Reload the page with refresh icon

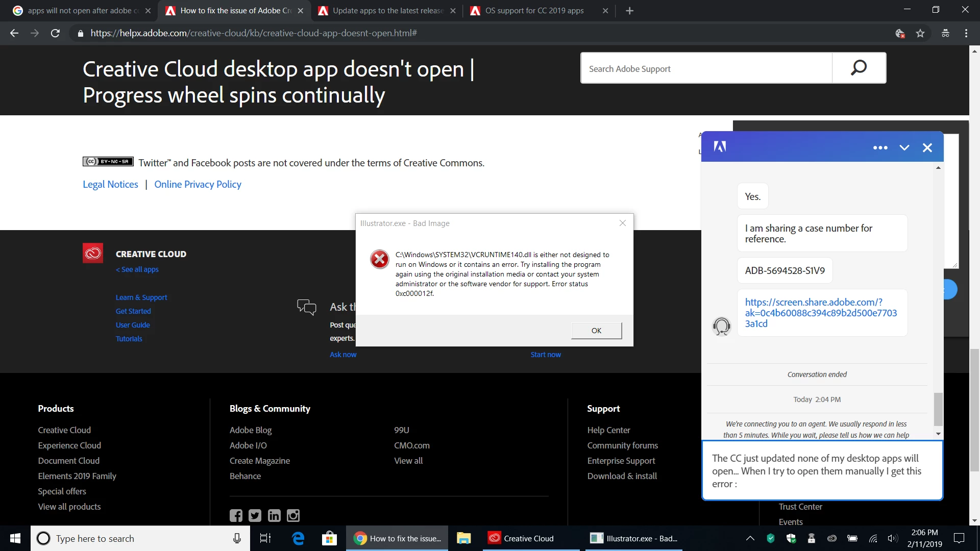55,33
